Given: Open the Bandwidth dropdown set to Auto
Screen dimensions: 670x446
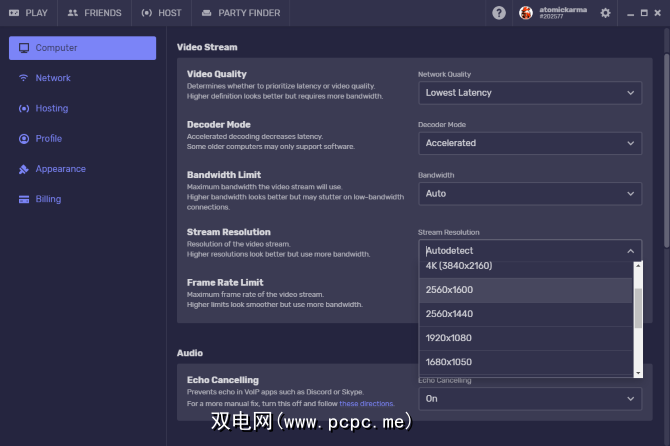Looking at the screenshot, I should (530, 194).
